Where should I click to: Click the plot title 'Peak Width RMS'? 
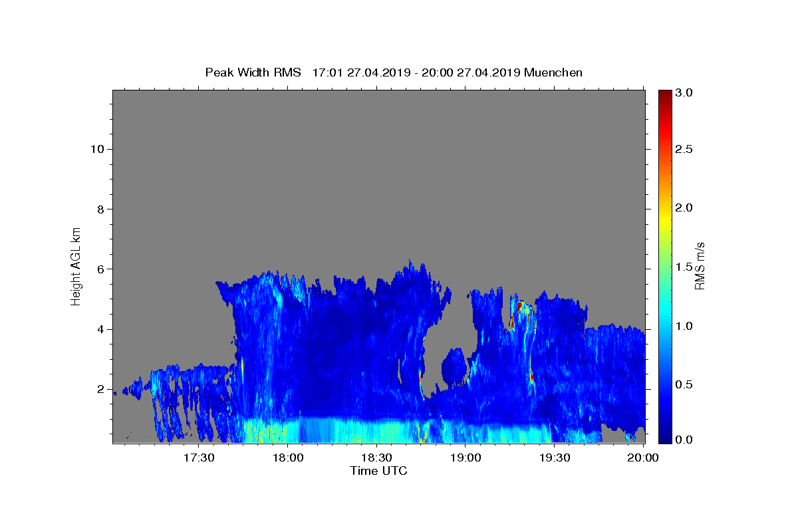point(253,72)
